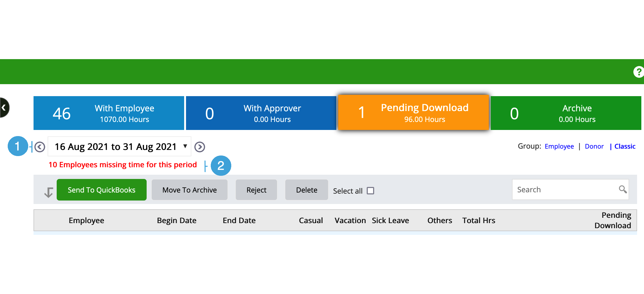Viewport: 644px width, 294px height.
Task: Click the Send To QuickBooks button
Action: click(101, 190)
